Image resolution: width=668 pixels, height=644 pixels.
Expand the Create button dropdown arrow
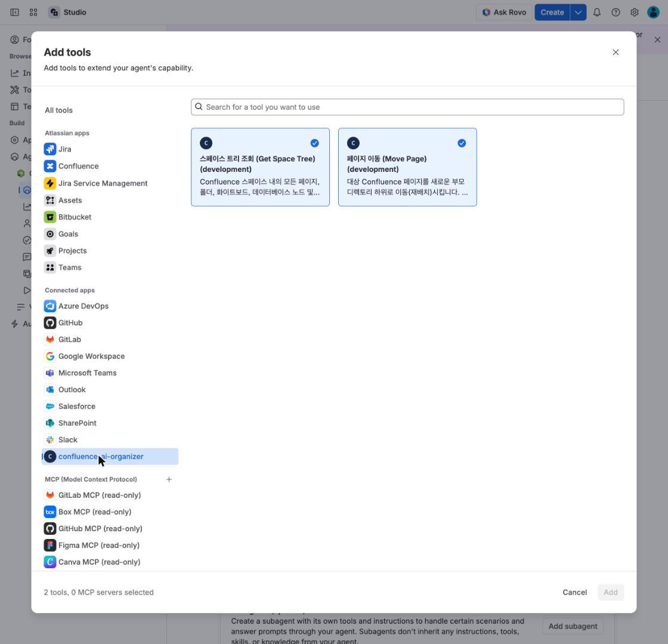tap(578, 13)
